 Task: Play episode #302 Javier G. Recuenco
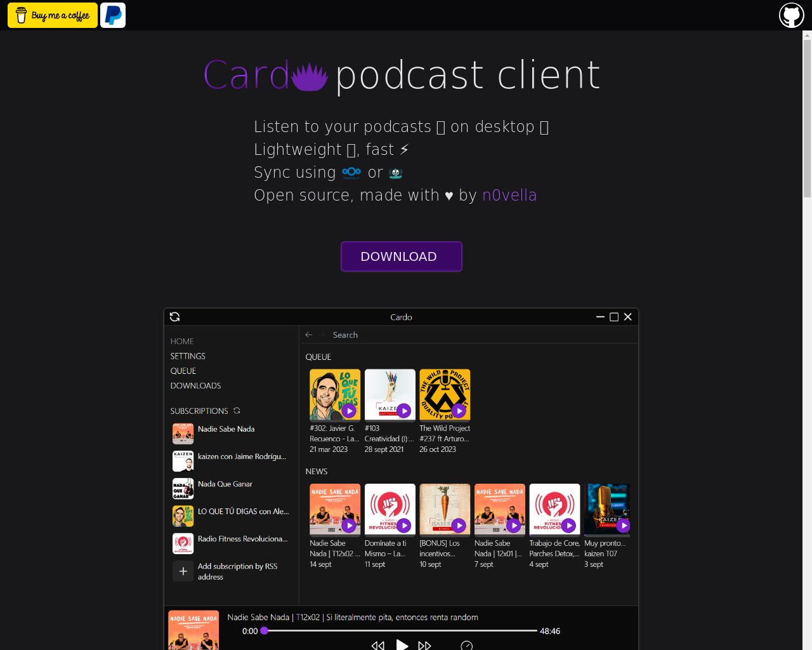point(349,411)
